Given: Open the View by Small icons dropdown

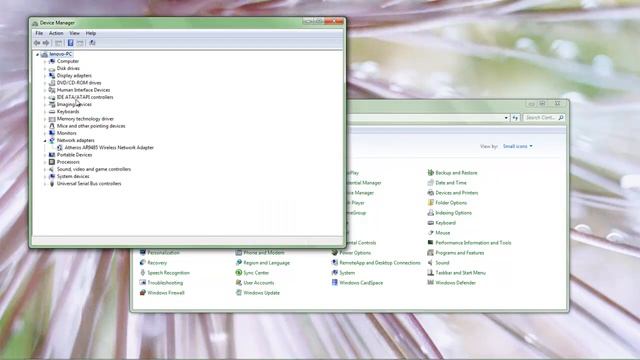Looking at the screenshot, I should click(518, 146).
